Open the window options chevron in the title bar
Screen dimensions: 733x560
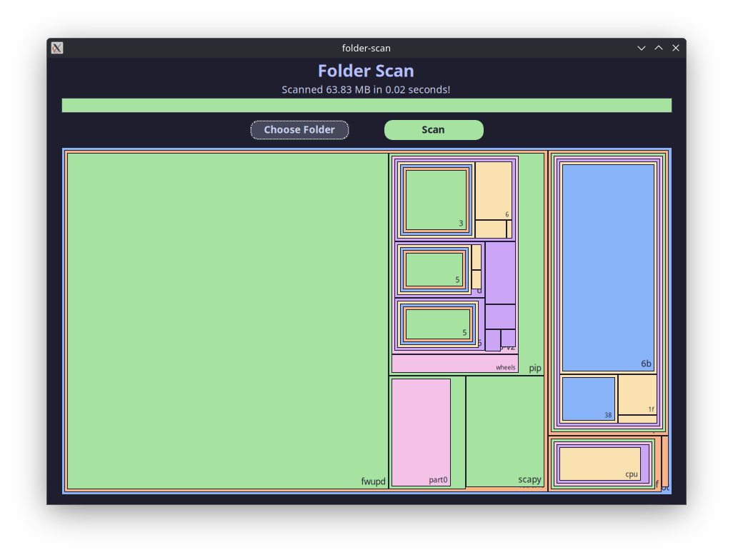641,48
